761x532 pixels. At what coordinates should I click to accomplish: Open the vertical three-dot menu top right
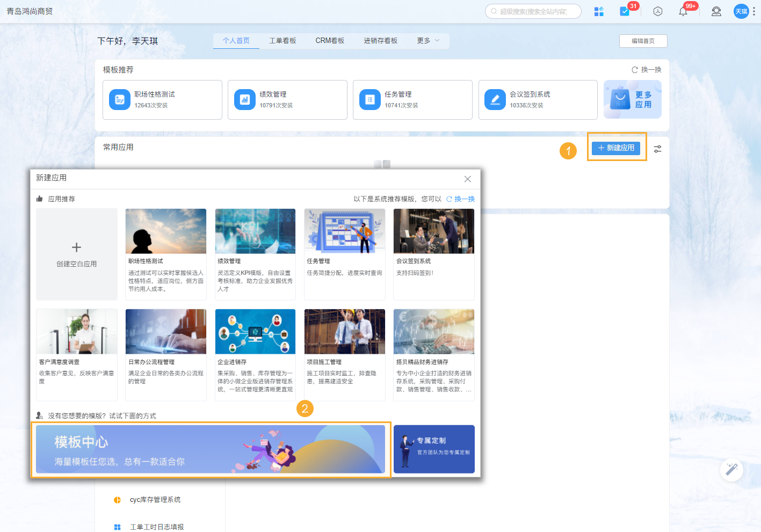[x=754, y=11]
